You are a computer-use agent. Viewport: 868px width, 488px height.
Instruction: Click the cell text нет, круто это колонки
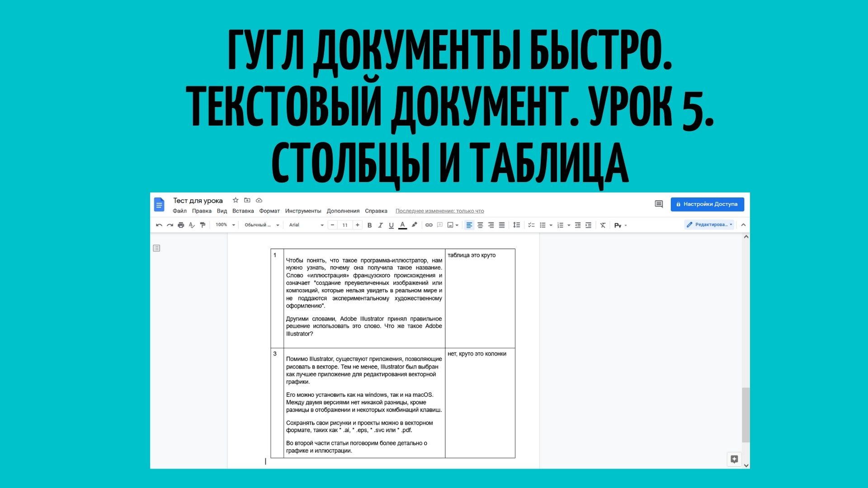(477, 354)
